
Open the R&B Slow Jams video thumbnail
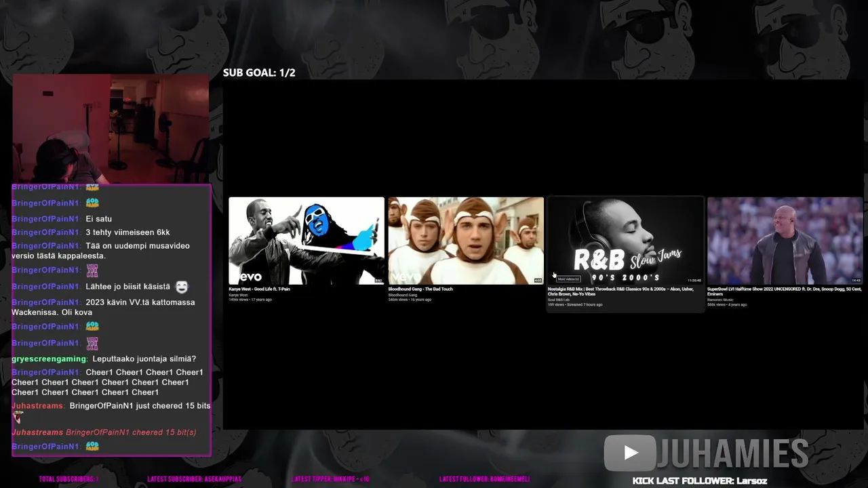click(x=625, y=241)
